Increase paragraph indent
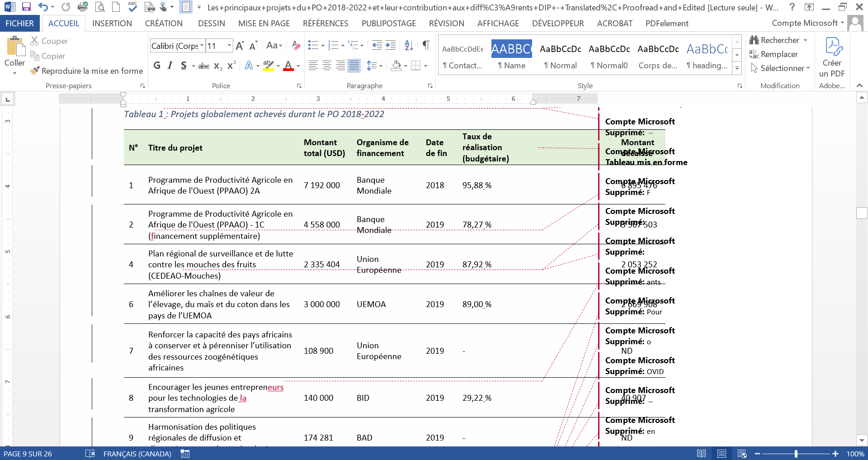This screenshot has height=460, width=868. click(391, 45)
